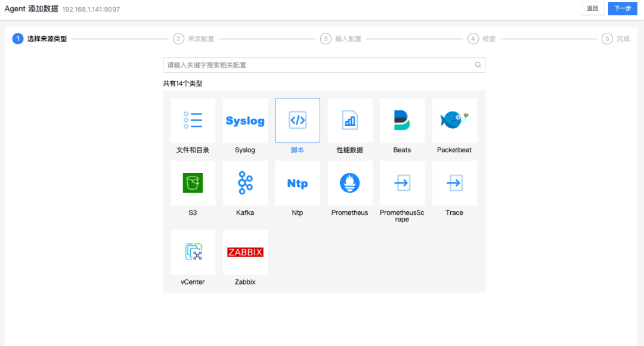The width and height of the screenshot is (644, 346).
Task: Go to step 5 完成
Action: pos(615,39)
